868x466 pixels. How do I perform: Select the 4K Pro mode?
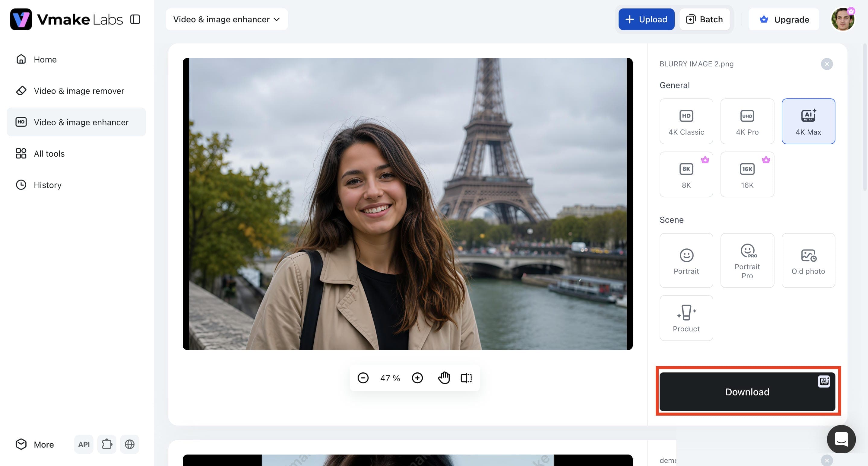(747, 121)
